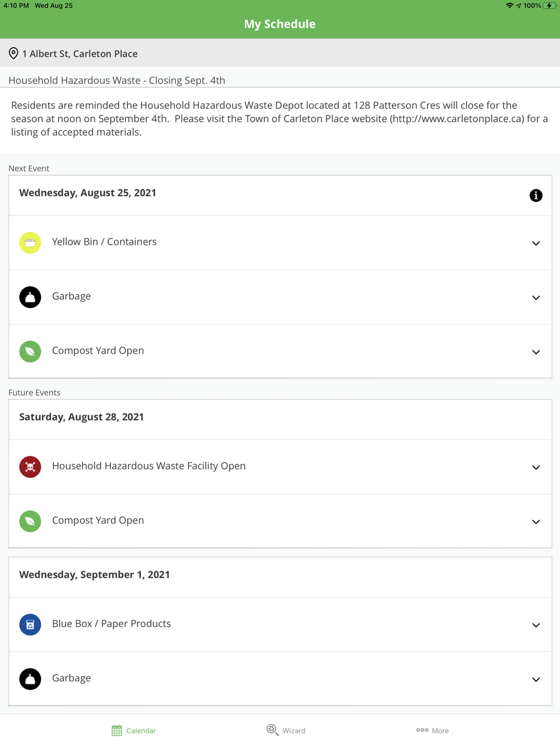This screenshot has width=560, height=747.
Task: Expand Blue Box / Paper Products chevron
Action: pyautogui.click(x=536, y=625)
